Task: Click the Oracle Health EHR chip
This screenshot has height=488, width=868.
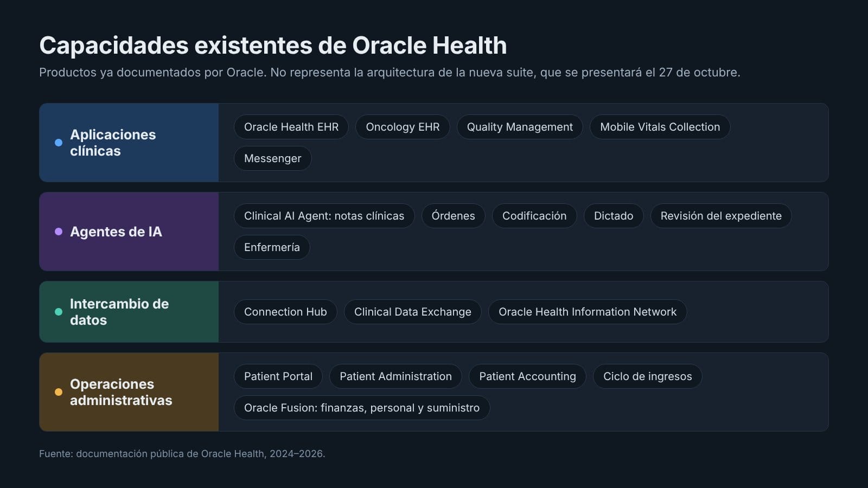Action: tap(291, 127)
